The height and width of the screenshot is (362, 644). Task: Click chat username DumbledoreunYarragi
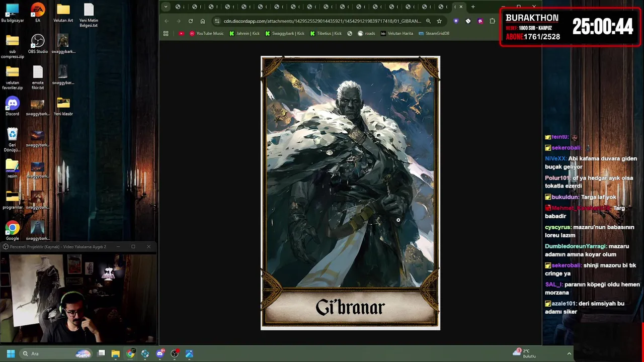click(576, 246)
